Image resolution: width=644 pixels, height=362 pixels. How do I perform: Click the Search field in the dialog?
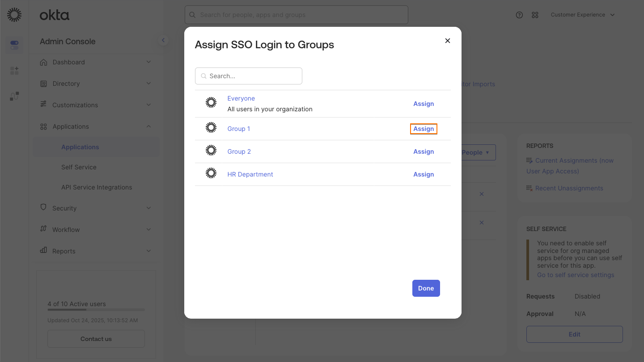point(249,76)
